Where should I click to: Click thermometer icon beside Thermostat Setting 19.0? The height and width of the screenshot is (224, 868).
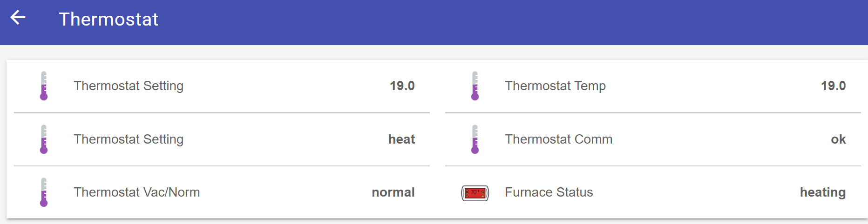[44, 86]
